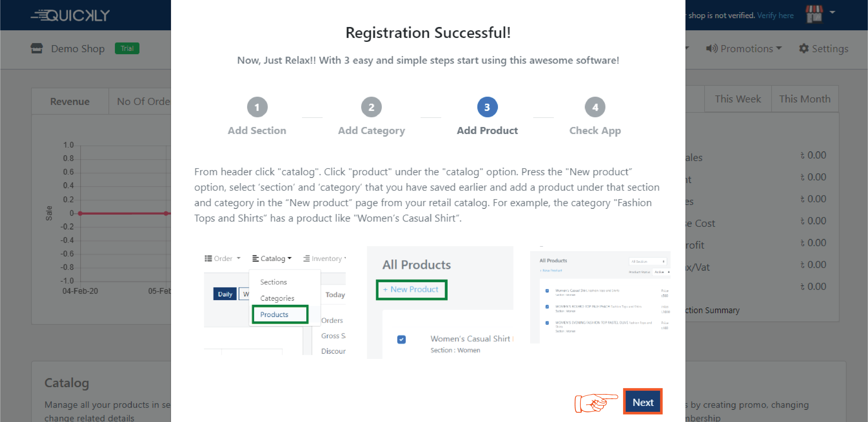This screenshot has height=422, width=868.
Task: Select the This Month tab
Action: tap(804, 99)
